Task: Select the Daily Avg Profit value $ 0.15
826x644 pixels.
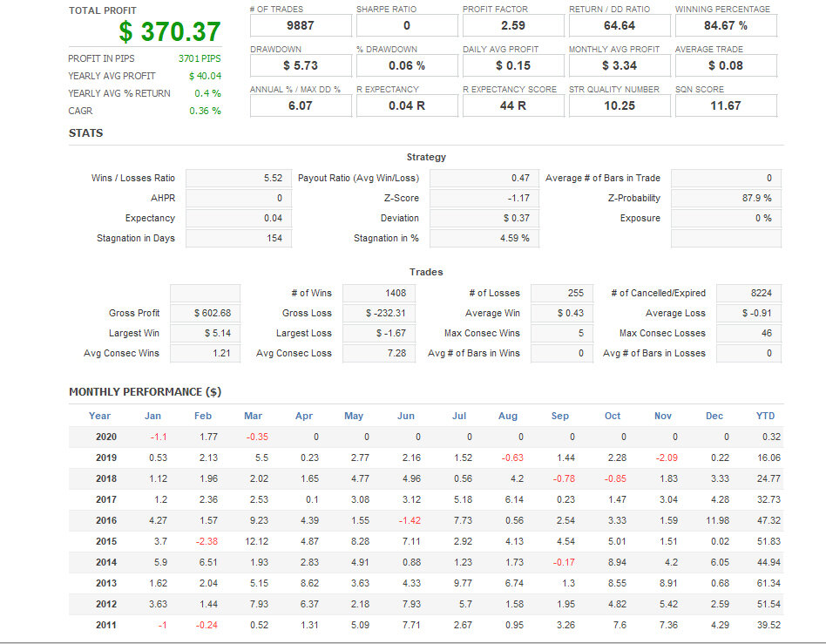Action: 513,65
